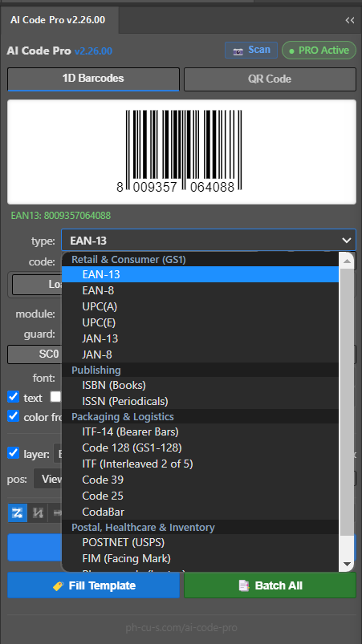Click the barcode preview image
The image size is (362, 644).
181,152
